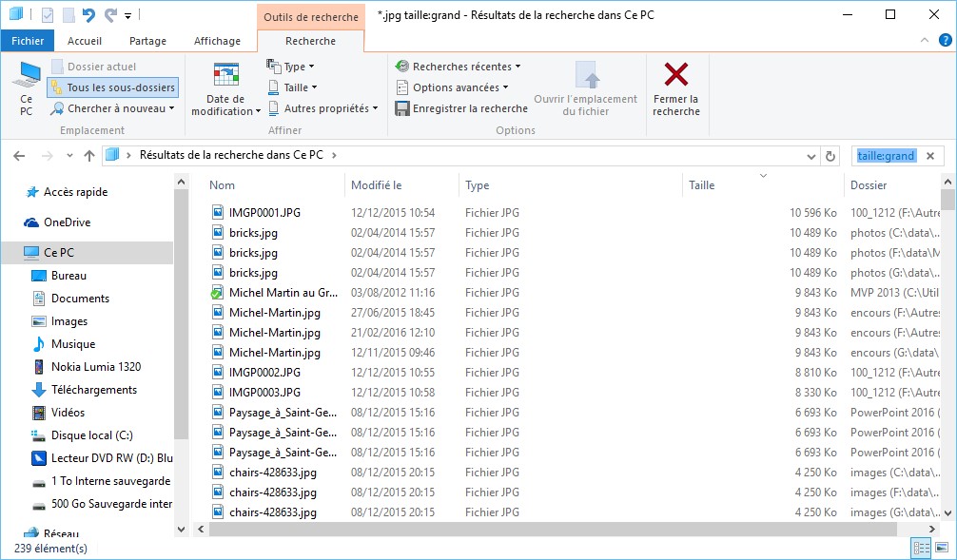Image resolution: width=957 pixels, height=560 pixels.
Task: Switch to details view icon in status bar
Action: [920, 548]
